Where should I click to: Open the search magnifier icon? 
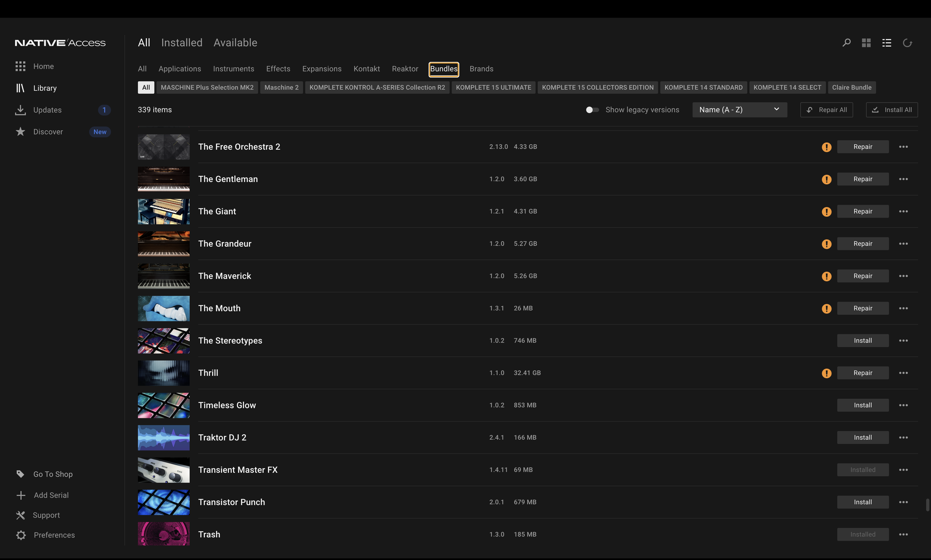846,43
